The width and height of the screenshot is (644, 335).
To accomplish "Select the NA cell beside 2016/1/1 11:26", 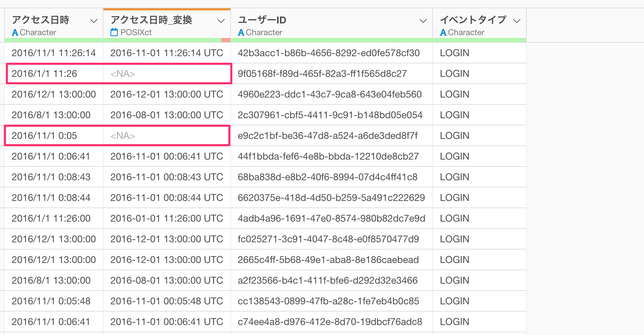I will tap(167, 73).
